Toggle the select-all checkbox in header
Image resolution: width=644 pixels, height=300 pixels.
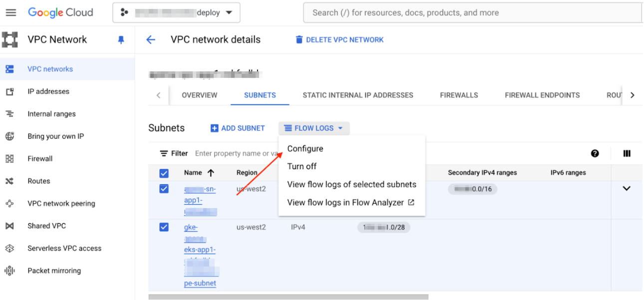(164, 173)
